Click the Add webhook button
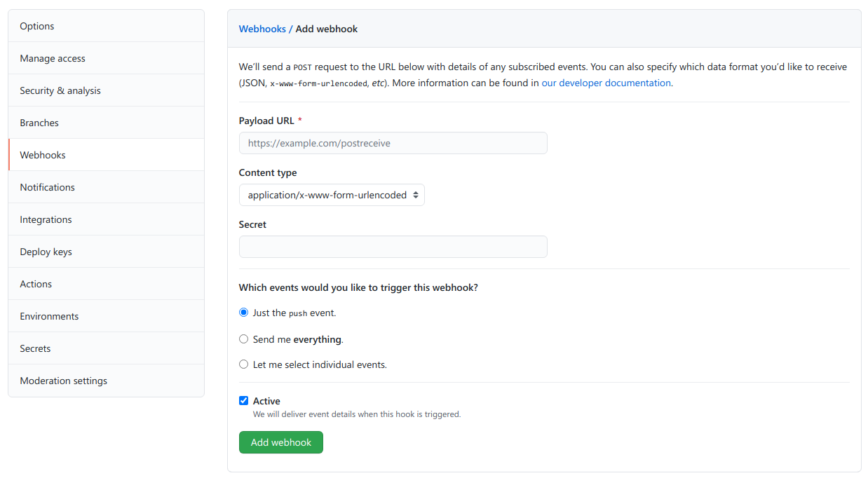Screen dimensions: 868x478 pos(280,442)
